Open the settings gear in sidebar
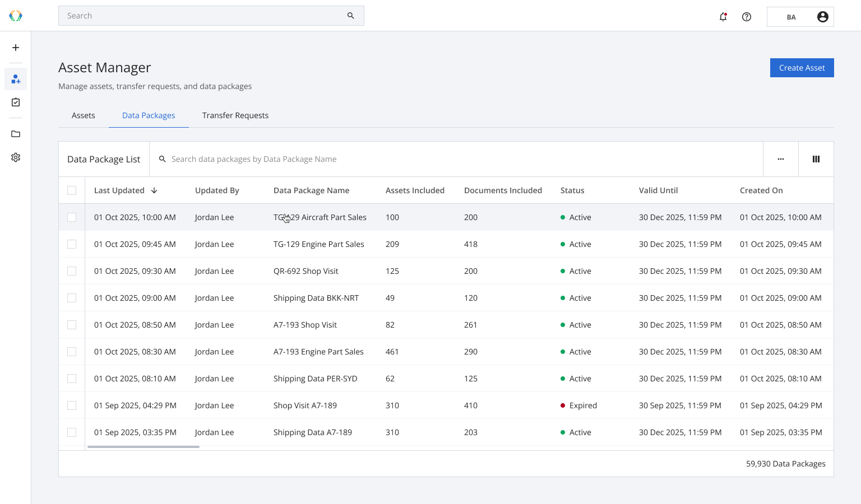The height and width of the screenshot is (504, 861). coord(16,157)
